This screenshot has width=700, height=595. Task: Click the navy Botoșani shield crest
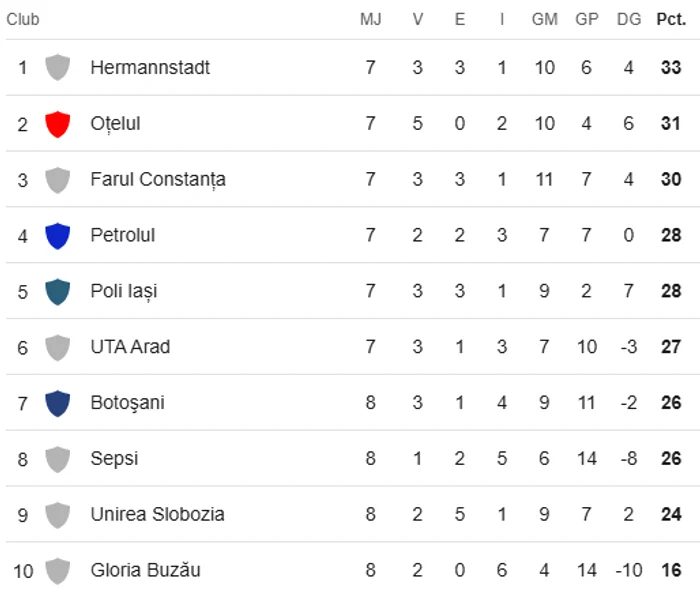58,403
